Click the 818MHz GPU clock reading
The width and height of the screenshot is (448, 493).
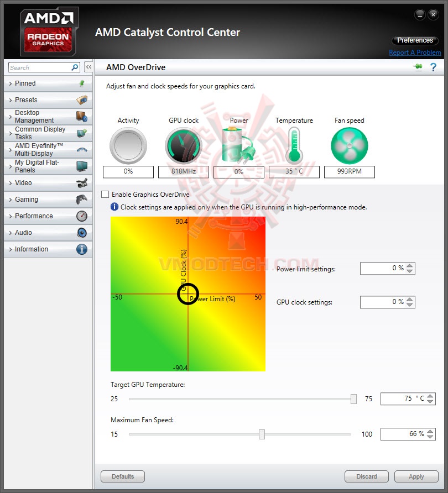[x=184, y=172]
